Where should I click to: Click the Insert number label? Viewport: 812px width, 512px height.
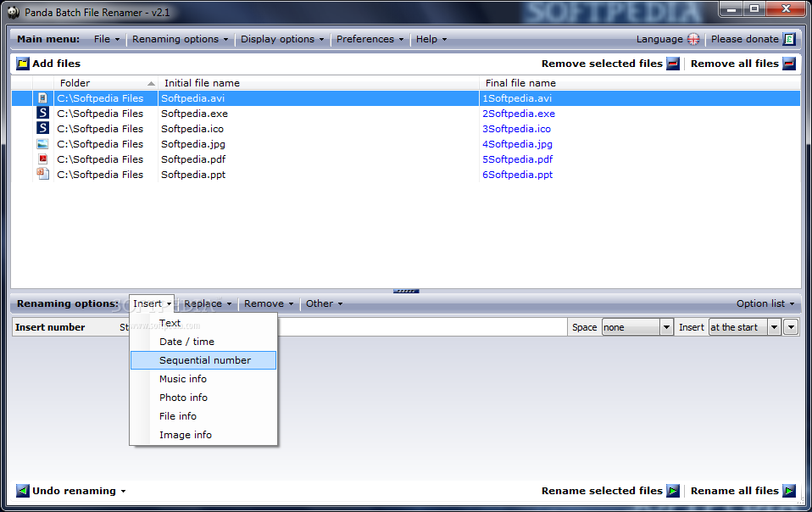click(50, 327)
